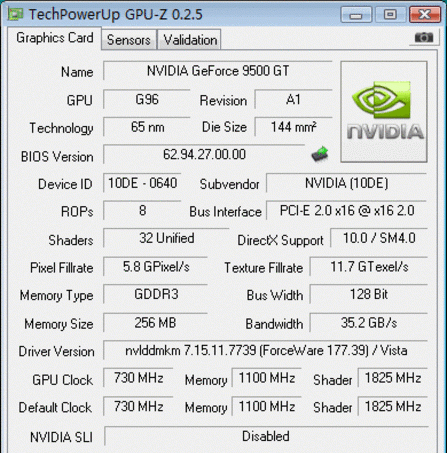Click the "Default Clock" label
The image size is (447, 453).
coord(55,407)
